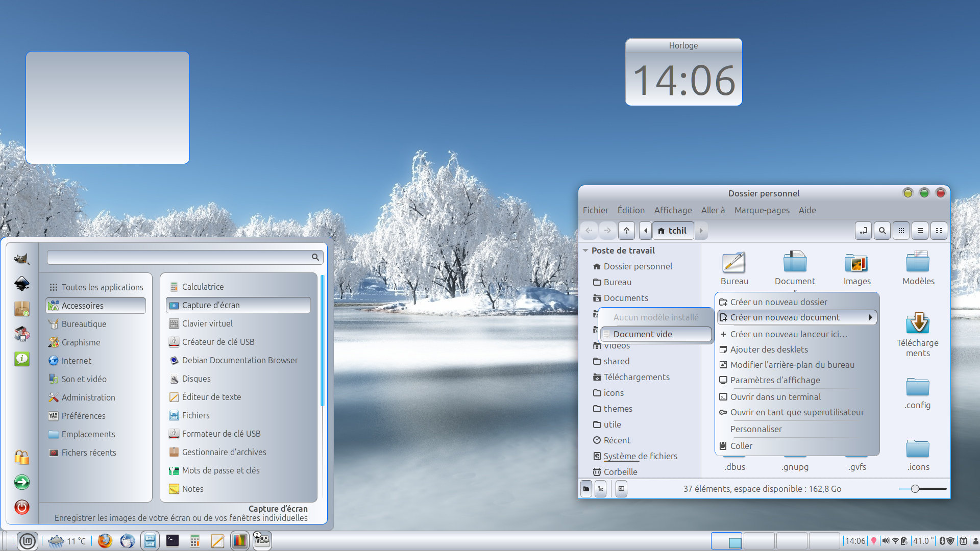980x551 pixels.
Task: Click the trash applet in the panel
Action: [x=963, y=541]
